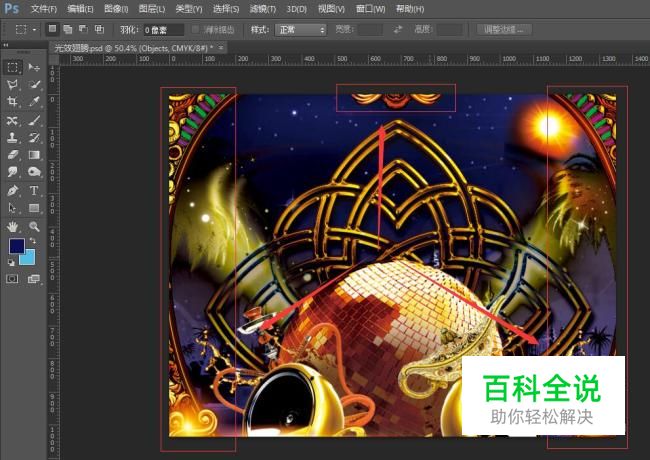This screenshot has width=650, height=460.
Task: Change screen mode from the toolbox
Action: pyautogui.click(x=34, y=279)
